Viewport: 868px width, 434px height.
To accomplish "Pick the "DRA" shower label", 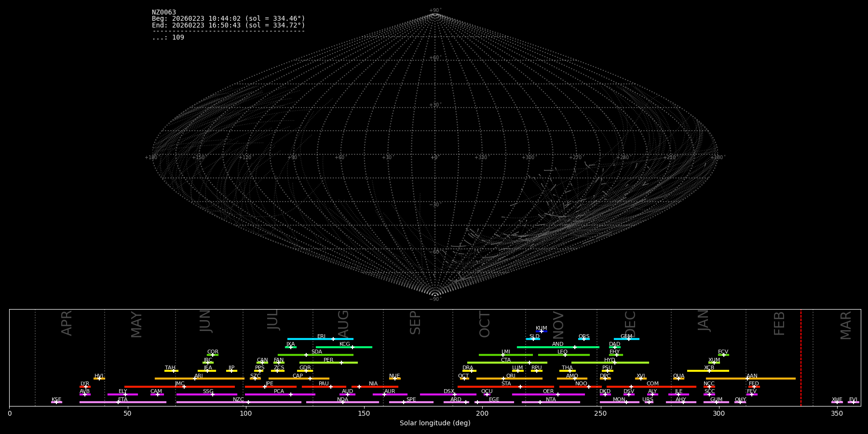I will point(468,368).
